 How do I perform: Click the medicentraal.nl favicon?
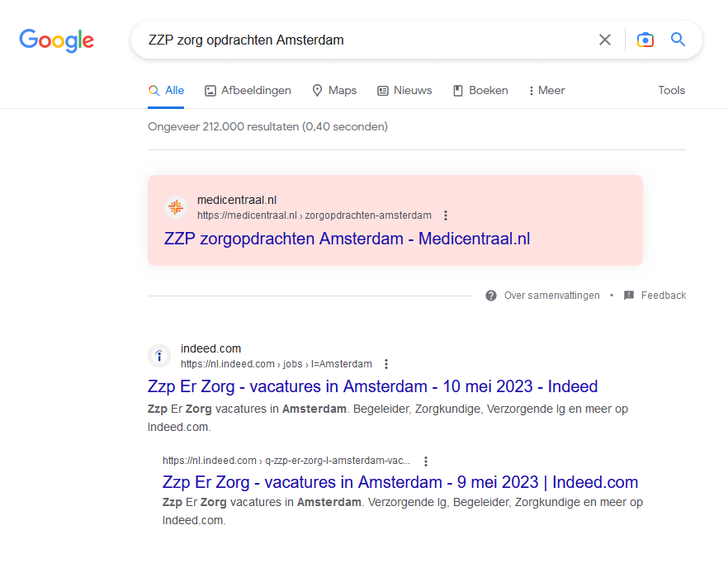pyautogui.click(x=175, y=207)
